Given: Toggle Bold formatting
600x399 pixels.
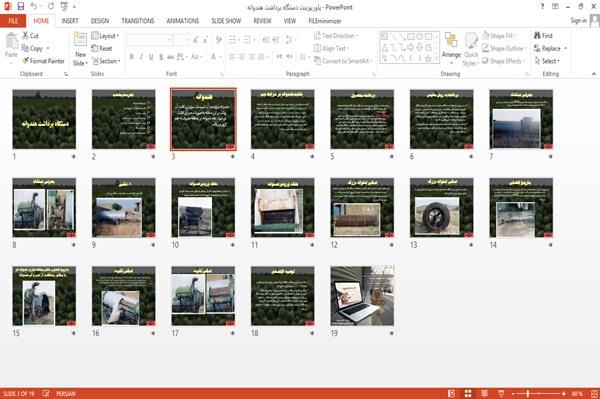Looking at the screenshot, I should (x=131, y=57).
